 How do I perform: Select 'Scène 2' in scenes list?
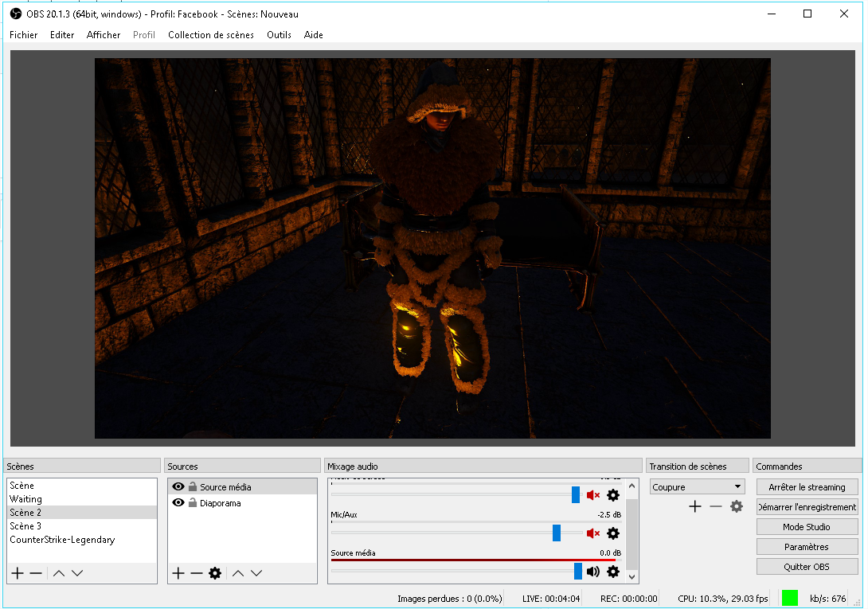(82, 513)
